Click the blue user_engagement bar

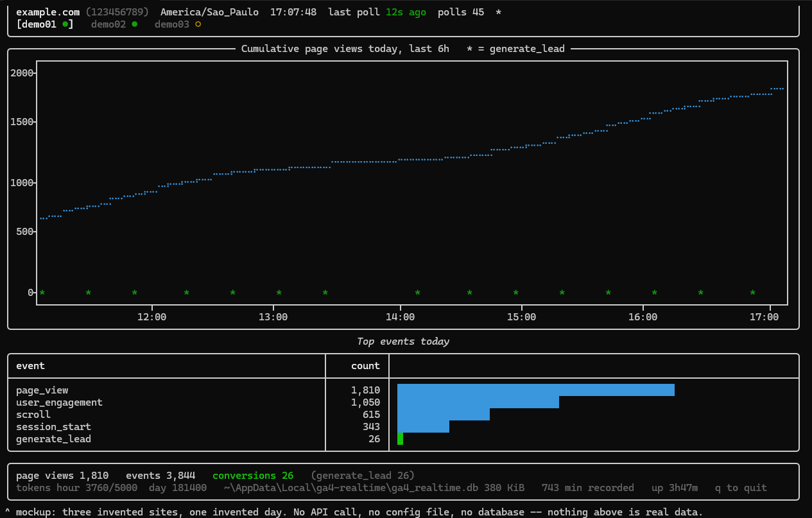point(478,402)
